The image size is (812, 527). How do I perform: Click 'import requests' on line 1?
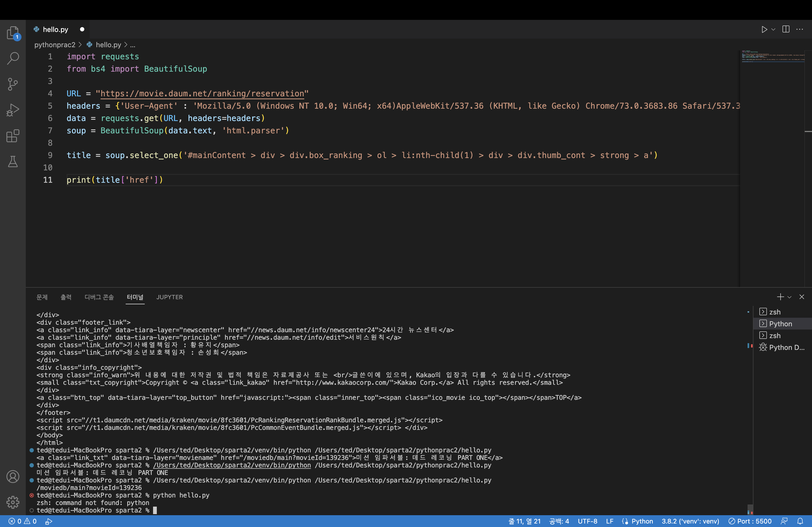103,57
